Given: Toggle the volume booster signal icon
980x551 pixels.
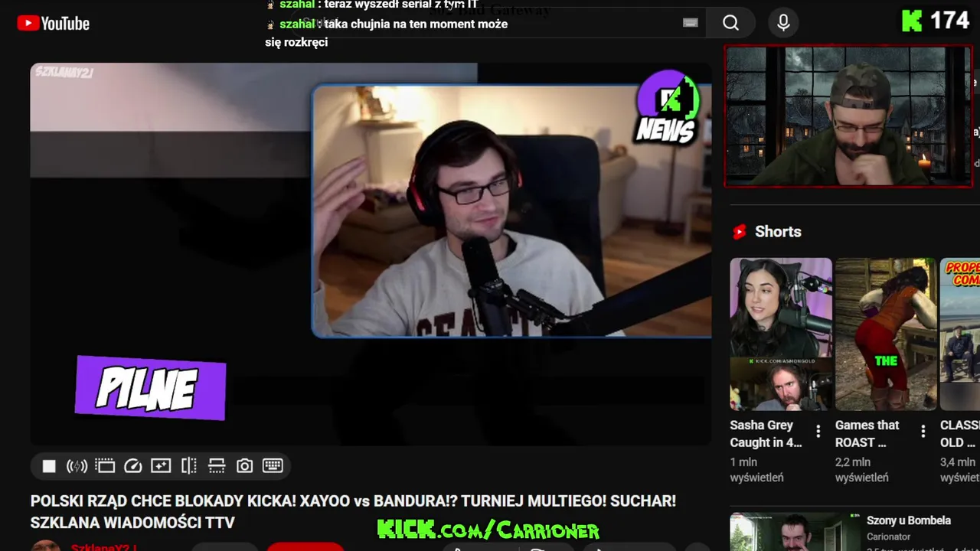Looking at the screenshot, I should [77, 466].
